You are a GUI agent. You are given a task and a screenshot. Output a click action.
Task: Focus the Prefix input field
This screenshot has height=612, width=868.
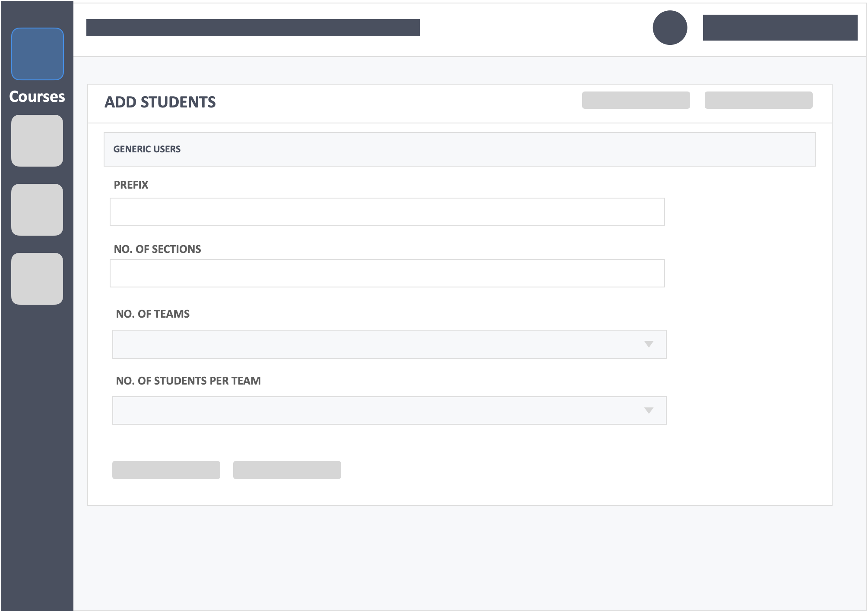pos(387,212)
